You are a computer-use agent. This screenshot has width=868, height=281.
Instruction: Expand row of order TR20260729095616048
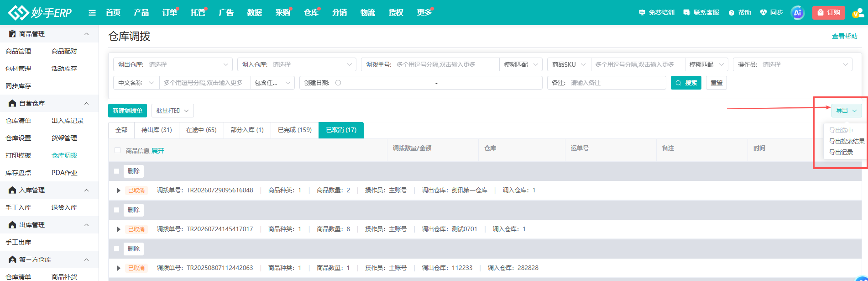pos(118,191)
